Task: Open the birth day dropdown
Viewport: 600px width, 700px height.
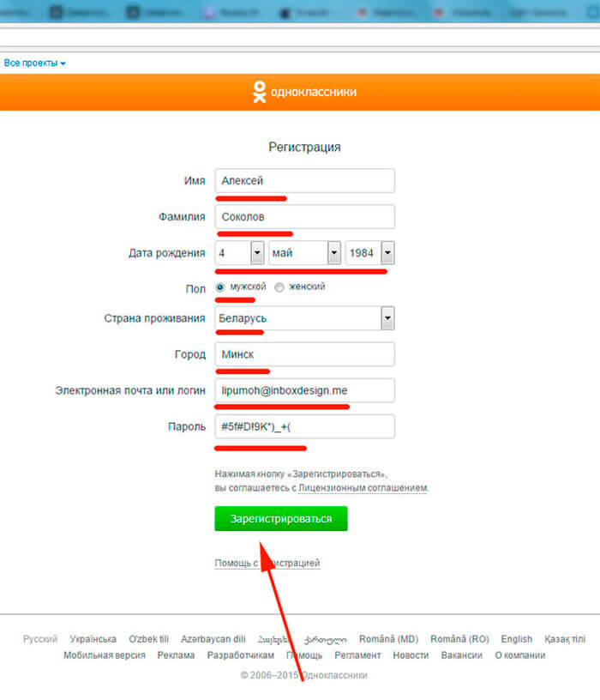Action: [x=239, y=253]
